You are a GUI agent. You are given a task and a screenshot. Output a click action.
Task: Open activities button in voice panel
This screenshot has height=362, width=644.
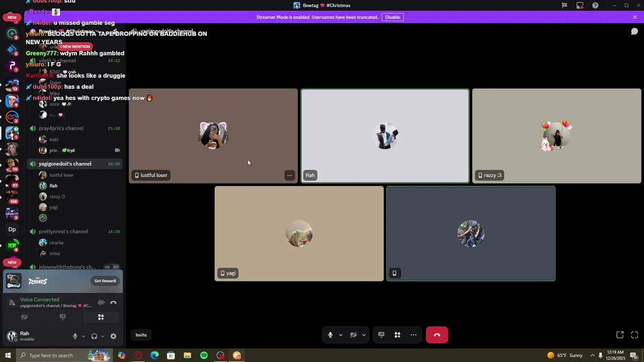[101, 317]
